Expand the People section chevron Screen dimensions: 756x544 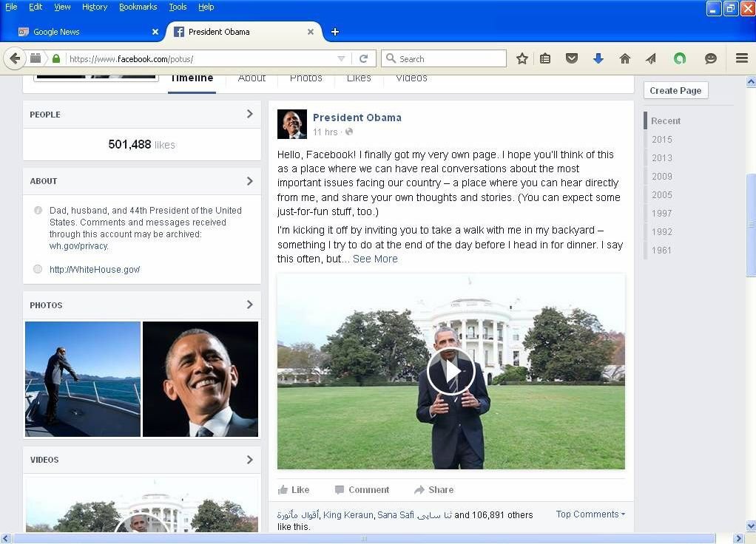click(x=249, y=114)
